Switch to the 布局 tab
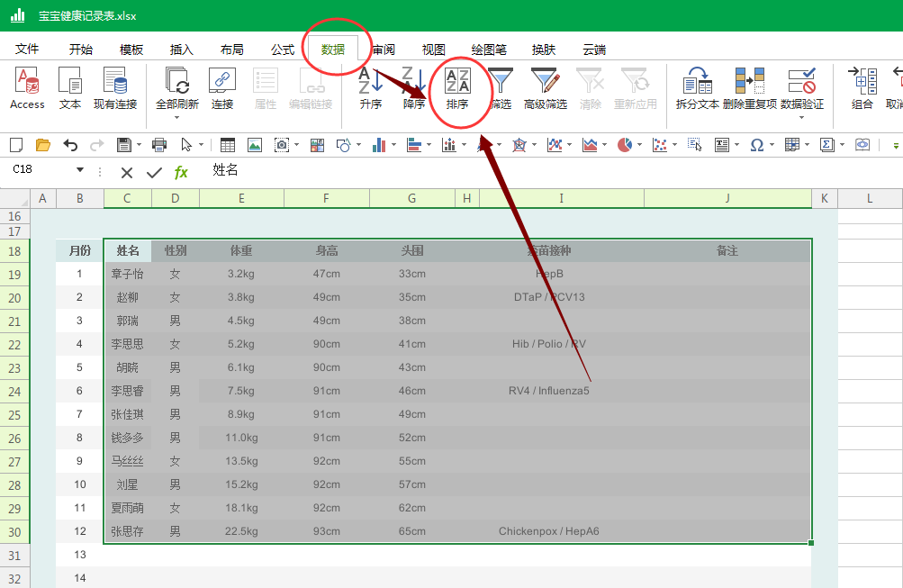 (x=232, y=49)
